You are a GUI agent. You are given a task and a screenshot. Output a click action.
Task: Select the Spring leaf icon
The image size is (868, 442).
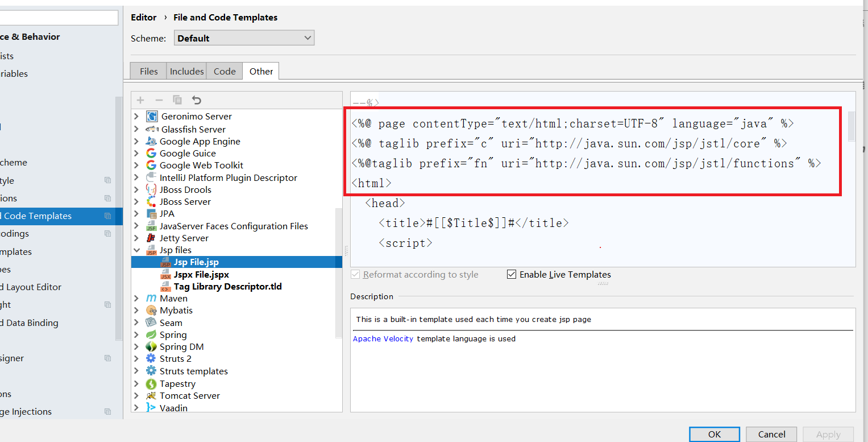(151, 334)
